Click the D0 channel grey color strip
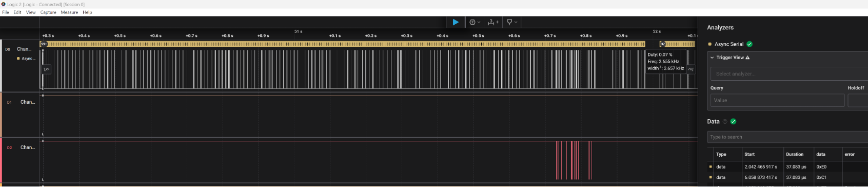The width and height of the screenshot is (868, 187). 1,66
